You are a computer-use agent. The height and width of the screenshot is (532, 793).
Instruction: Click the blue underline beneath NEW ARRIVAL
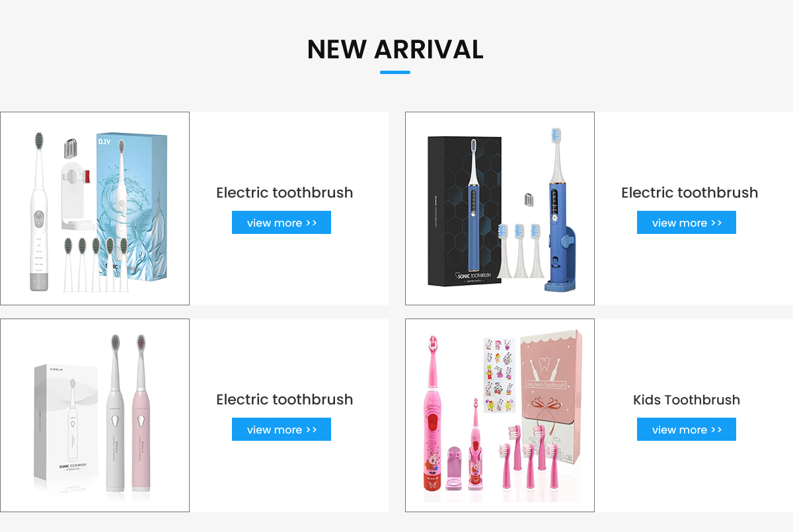pos(395,73)
